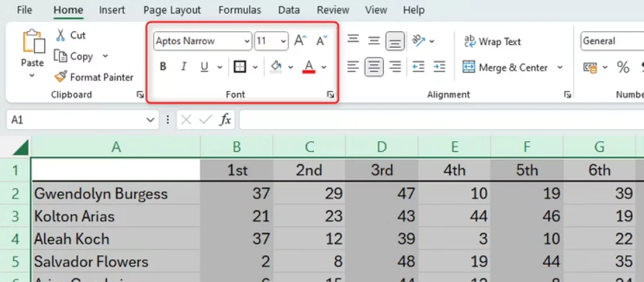
Task: Click the Increase Indent icon
Action: point(439,67)
